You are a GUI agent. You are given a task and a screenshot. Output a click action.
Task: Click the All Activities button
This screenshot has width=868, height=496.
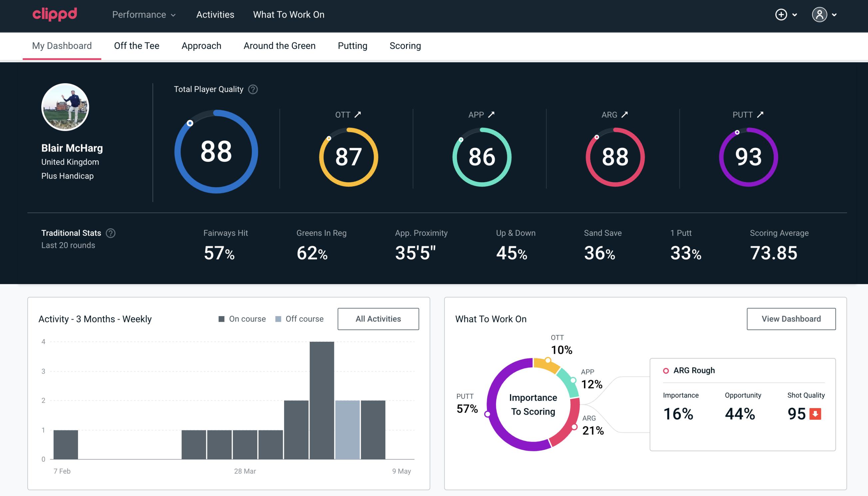(378, 319)
